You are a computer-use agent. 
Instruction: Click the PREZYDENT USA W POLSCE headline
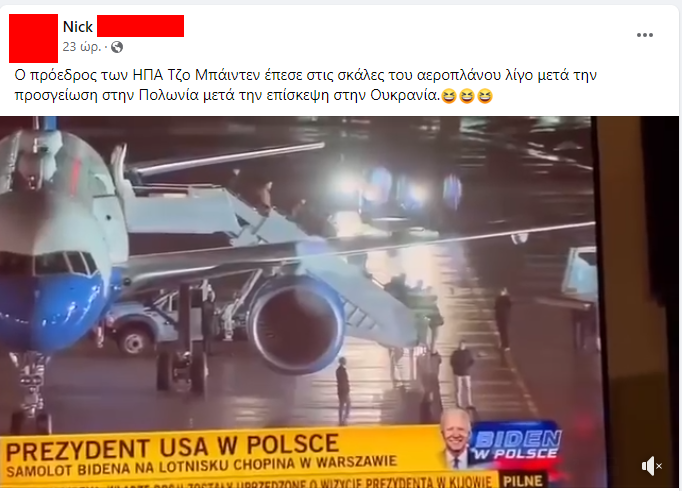pos(173,447)
